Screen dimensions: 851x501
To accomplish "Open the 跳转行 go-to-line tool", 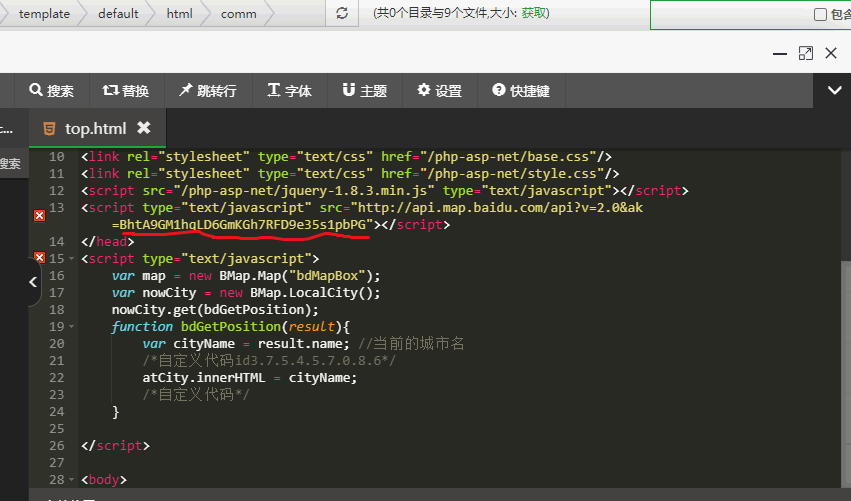I will [208, 91].
